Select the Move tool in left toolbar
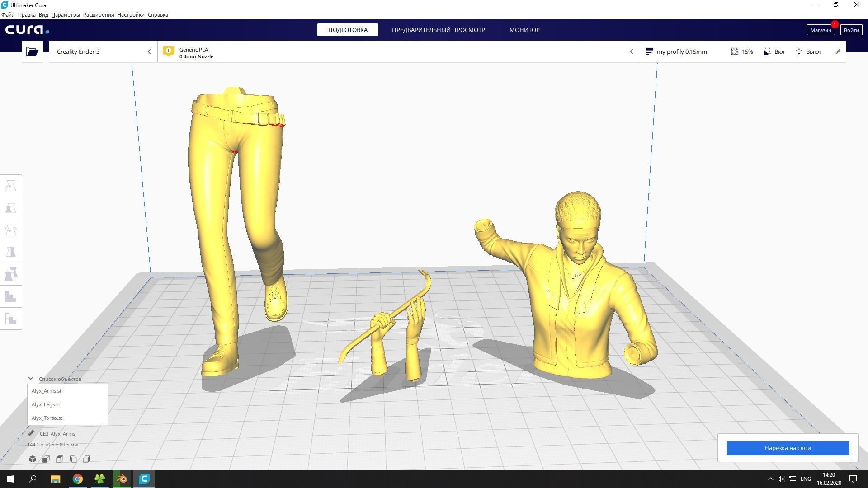This screenshot has width=868, height=488. [11, 186]
